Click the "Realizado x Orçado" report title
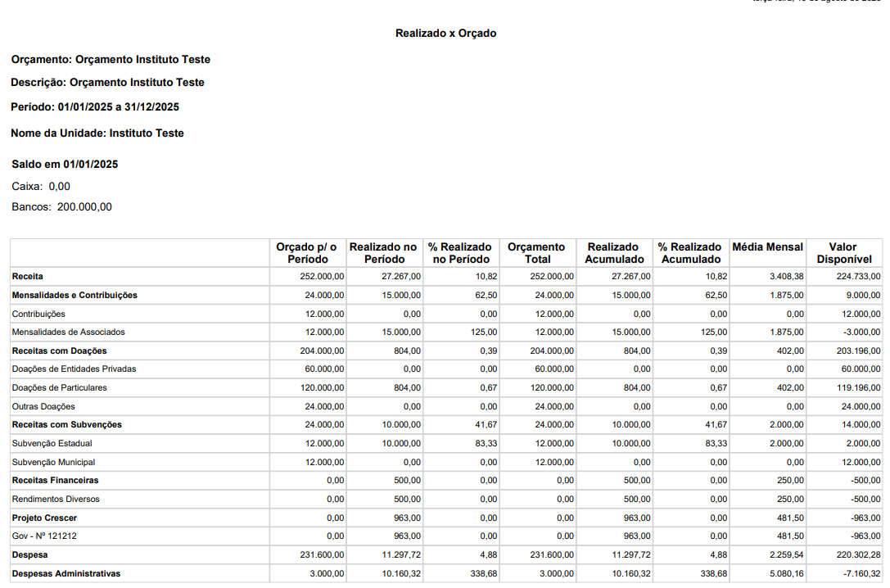890x588 pixels. point(445,34)
